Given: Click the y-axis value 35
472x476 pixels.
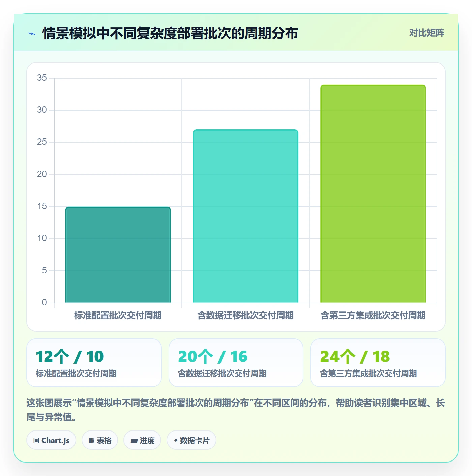Looking at the screenshot, I should tap(42, 78).
